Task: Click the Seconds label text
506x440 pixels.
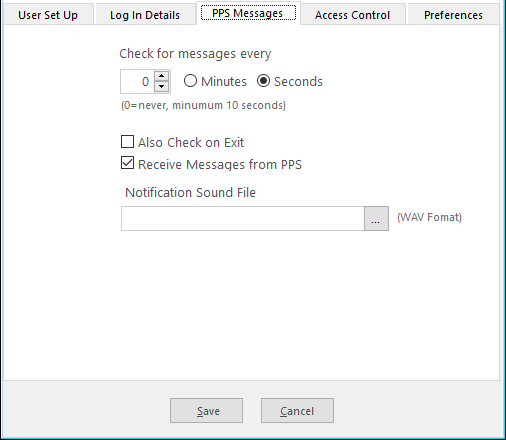Action: click(x=298, y=82)
